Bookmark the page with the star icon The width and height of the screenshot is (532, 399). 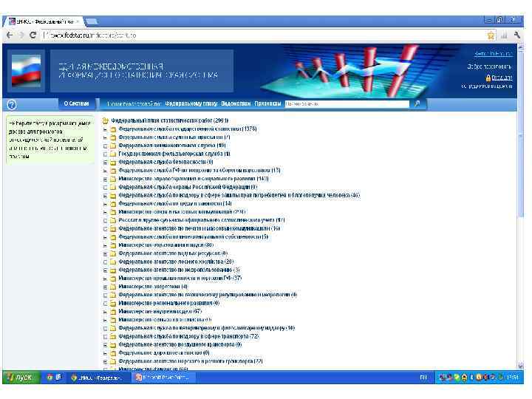click(491, 35)
